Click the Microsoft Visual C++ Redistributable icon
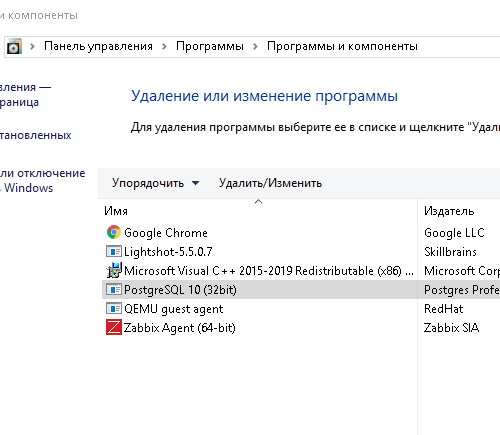Viewport: 500px width, 435px height. (114, 270)
